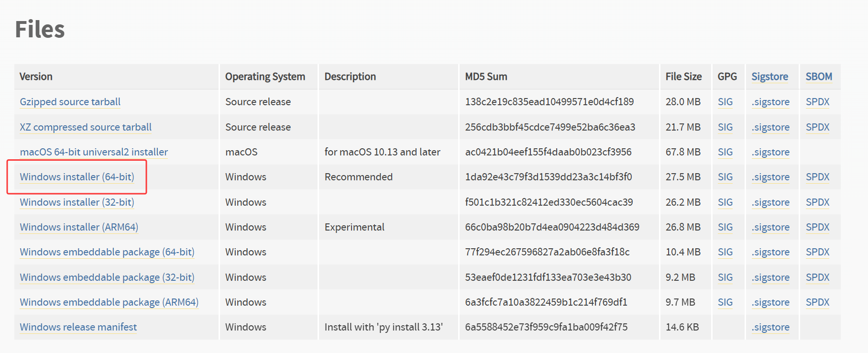
Task: Open .sigstore for macOS universal2 installer
Action: click(x=770, y=152)
